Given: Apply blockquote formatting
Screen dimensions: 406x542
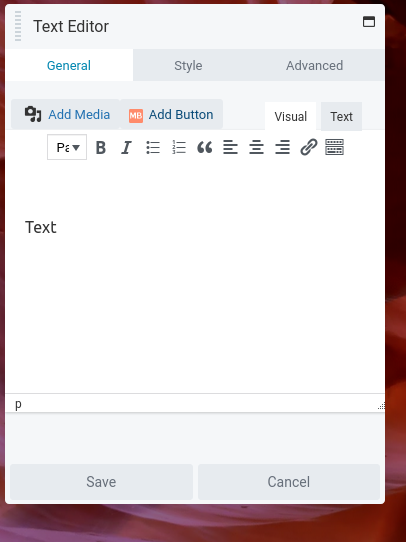Looking at the screenshot, I should tap(205, 148).
